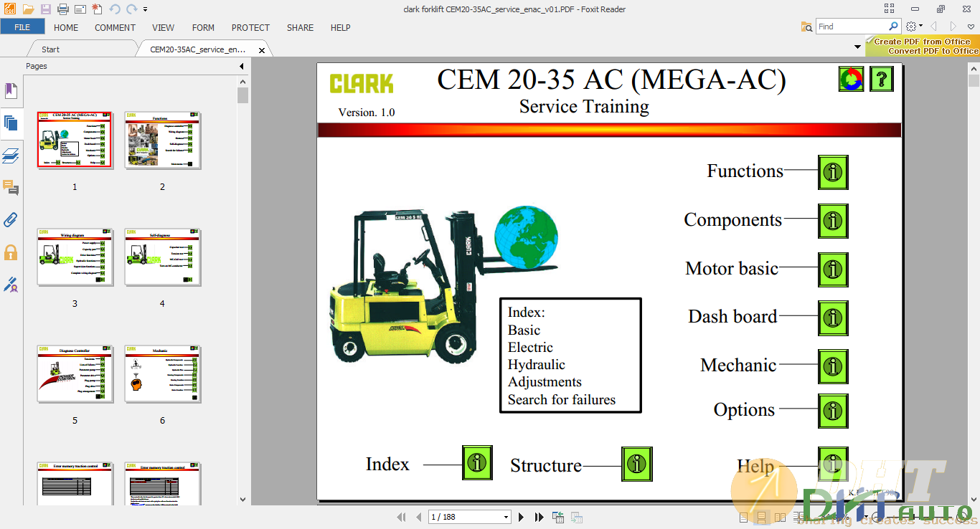Screen dimensions: 980x529
Task: Switch to the PROTECT ribbon tab
Action: click(250, 27)
